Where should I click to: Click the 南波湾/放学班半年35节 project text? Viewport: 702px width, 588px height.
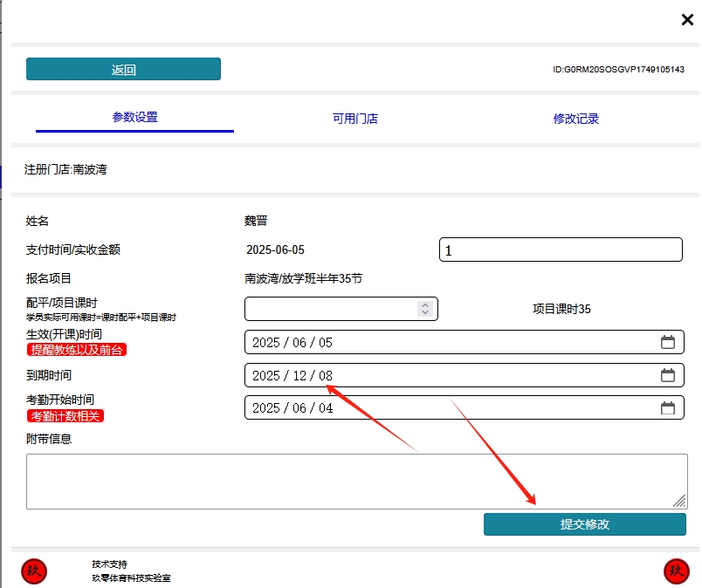point(304,278)
